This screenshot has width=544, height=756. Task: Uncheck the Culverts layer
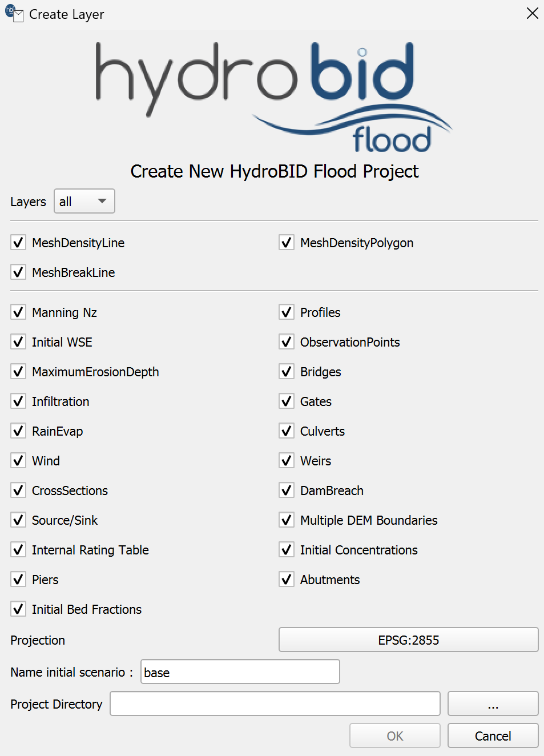[x=287, y=431]
